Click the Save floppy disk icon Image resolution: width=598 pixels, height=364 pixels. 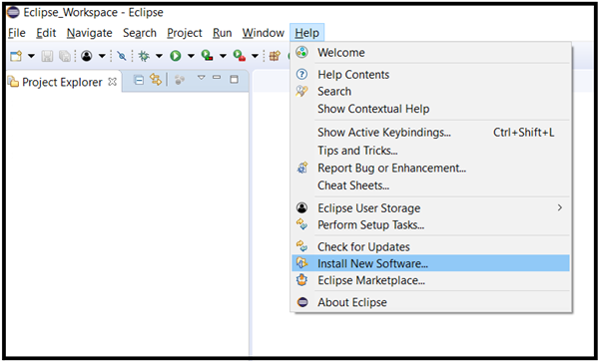coord(47,56)
